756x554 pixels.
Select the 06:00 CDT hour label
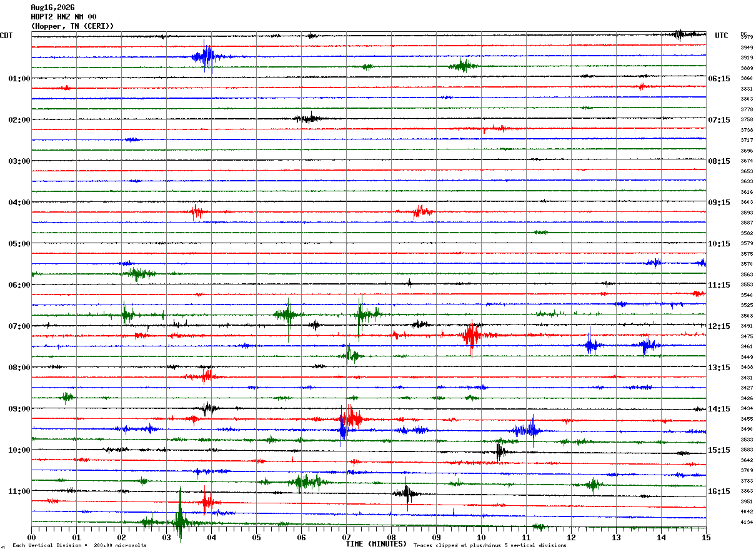(19, 285)
